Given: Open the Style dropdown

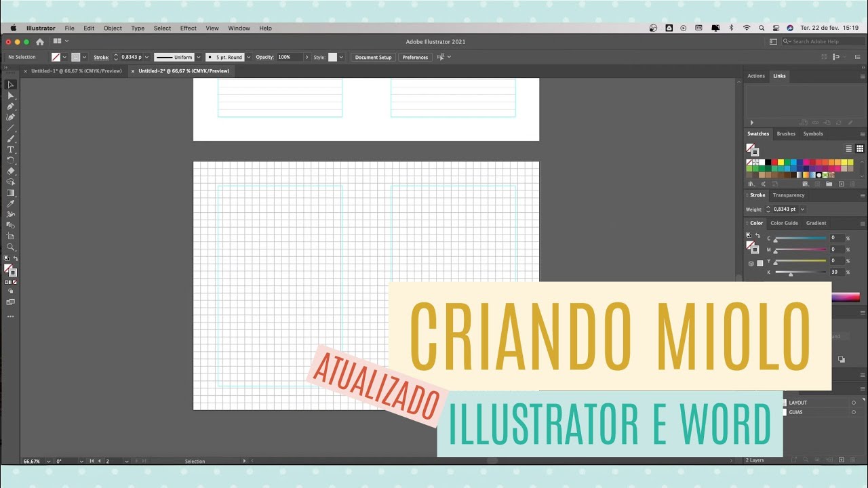Looking at the screenshot, I should (x=340, y=57).
